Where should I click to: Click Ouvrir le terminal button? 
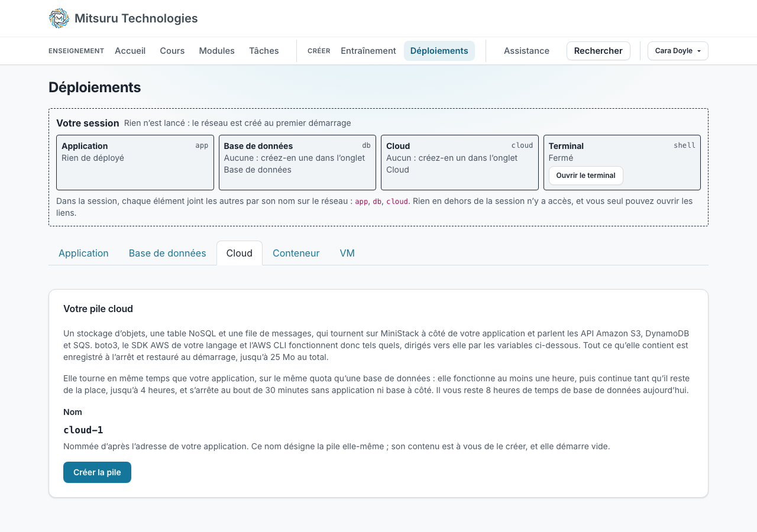pos(585,176)
